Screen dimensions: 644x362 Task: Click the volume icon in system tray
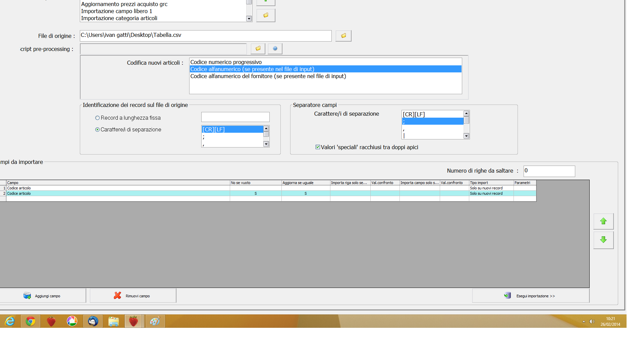(592, 322)
